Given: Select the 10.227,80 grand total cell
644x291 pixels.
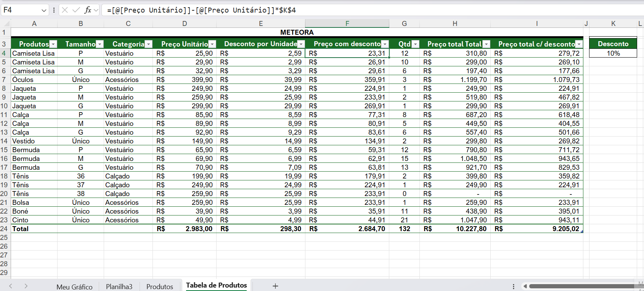Looking at the screenshot, I should coord(455,229).
